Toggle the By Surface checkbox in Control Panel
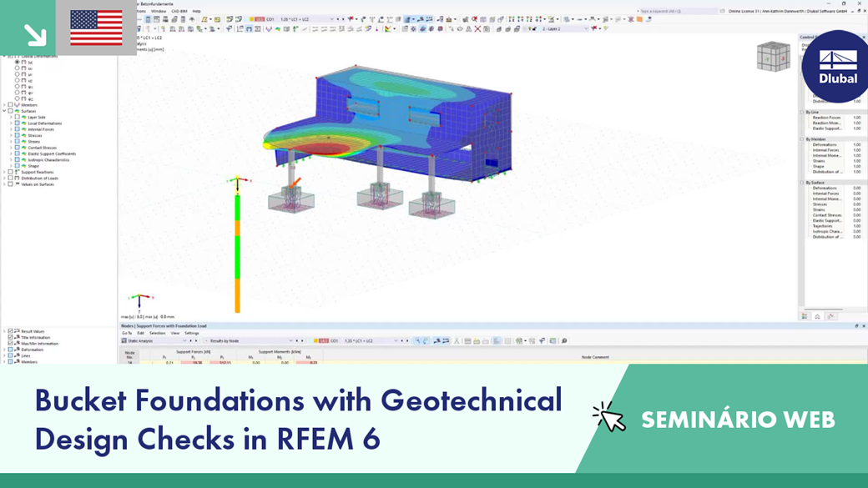 [x=802, y=182]
